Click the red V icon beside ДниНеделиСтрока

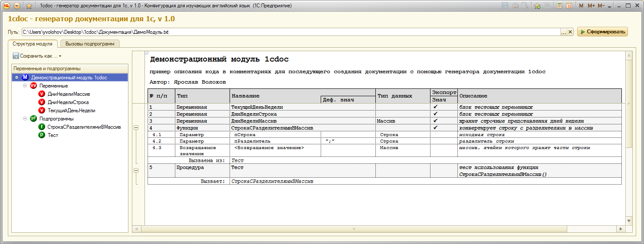[42, 102]
